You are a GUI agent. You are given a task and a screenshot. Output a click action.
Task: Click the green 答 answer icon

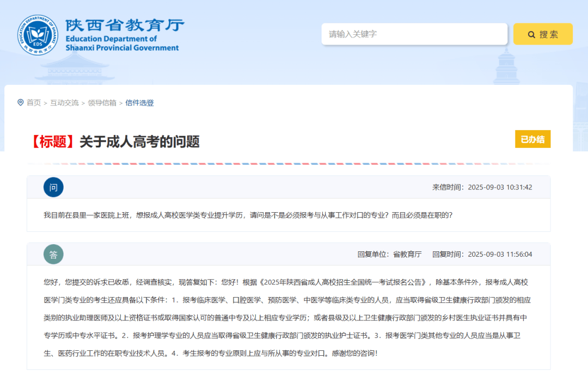coord(53,254)
